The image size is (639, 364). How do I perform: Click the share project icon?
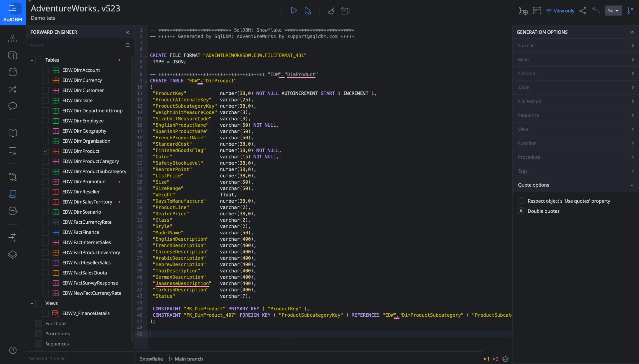(583, 11)
